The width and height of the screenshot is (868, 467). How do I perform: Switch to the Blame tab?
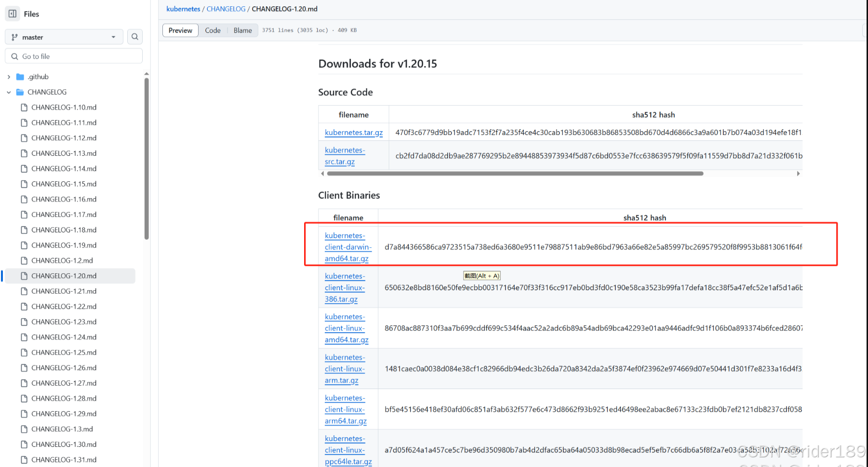(x=243, y=30)
